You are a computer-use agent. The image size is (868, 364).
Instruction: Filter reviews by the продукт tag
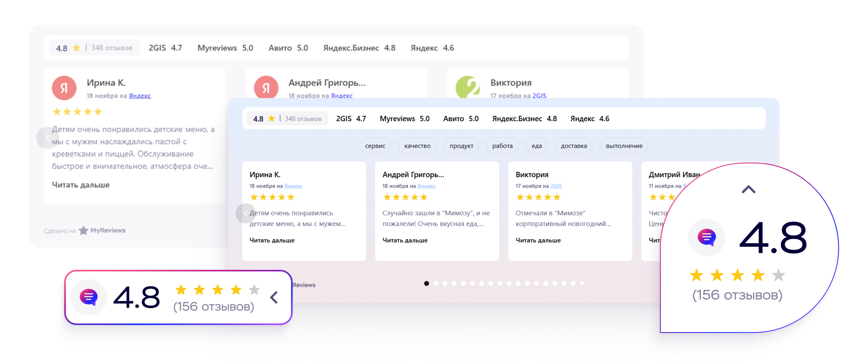461,146
